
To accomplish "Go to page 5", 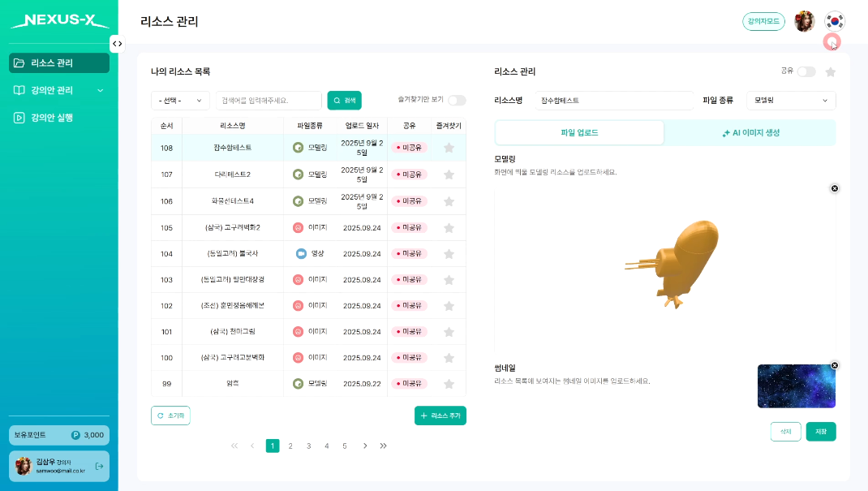I will [344, 446].
